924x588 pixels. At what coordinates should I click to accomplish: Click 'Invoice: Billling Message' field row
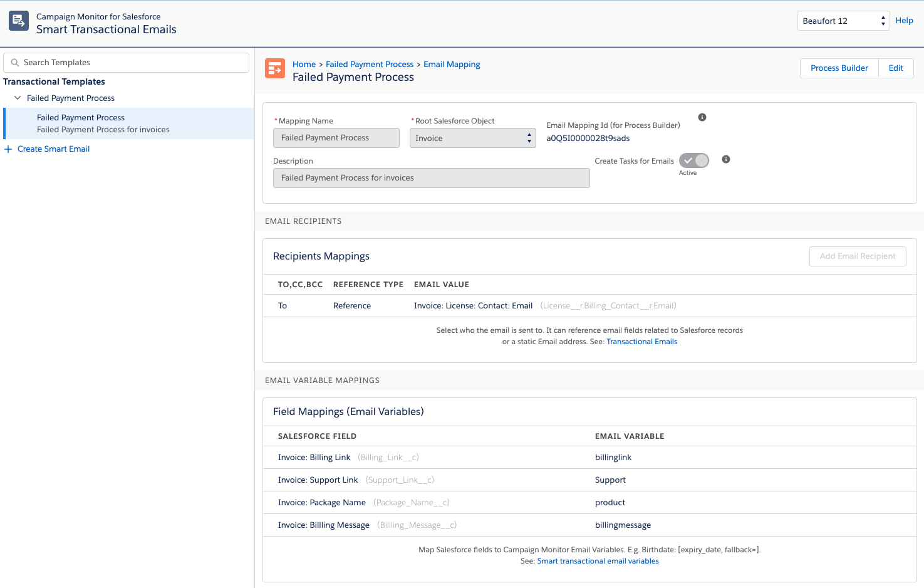coord(589,525)
